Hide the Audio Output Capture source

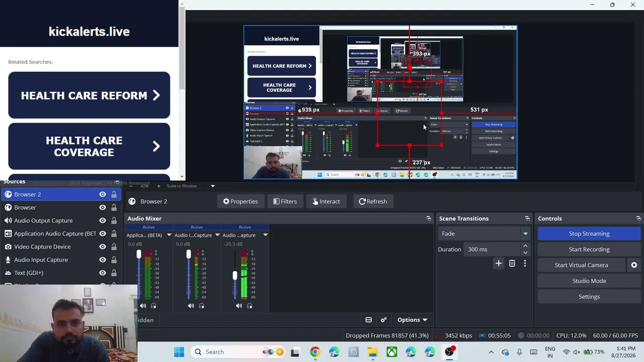pyautogui.click(x=103, y=220)
